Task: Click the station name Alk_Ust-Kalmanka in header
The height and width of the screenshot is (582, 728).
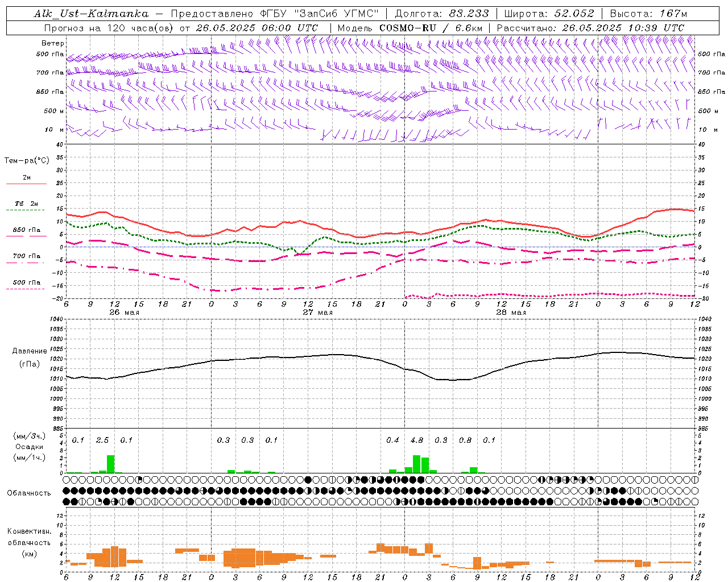Action: (91, 14)
